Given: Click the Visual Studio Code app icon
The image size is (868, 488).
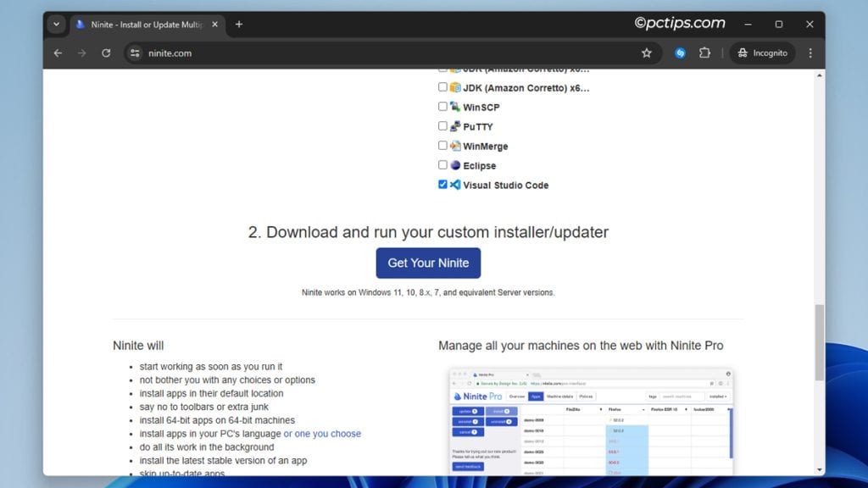Looking at the screenshot, I should 454,185.
